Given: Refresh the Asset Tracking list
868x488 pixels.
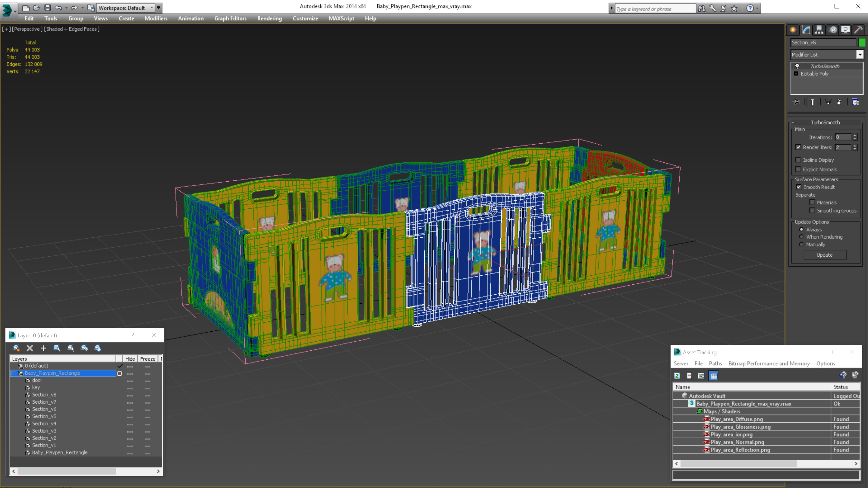Looking at the screenshot, I should (x=677, y=376).
